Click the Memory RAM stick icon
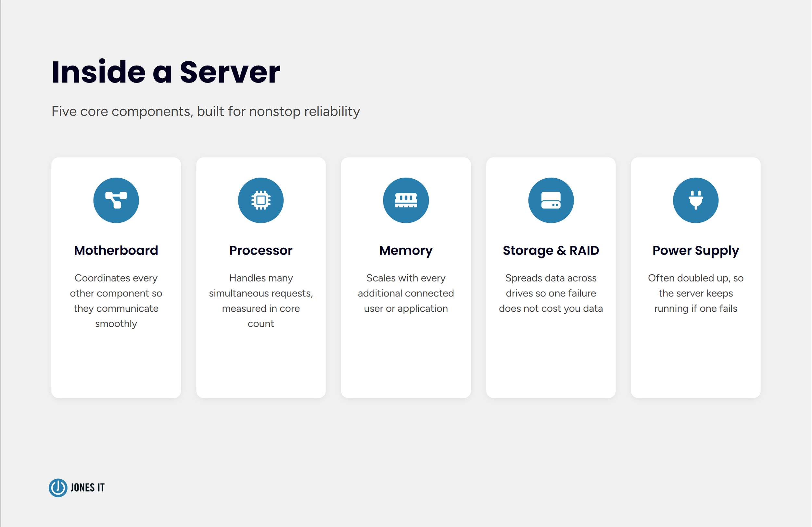 [x=406, y=200]
